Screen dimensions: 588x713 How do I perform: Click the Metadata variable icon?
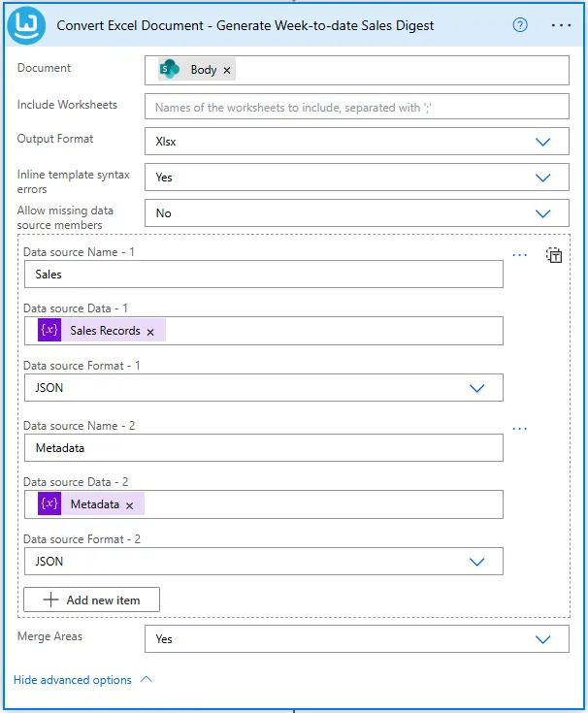click(49, 503)
